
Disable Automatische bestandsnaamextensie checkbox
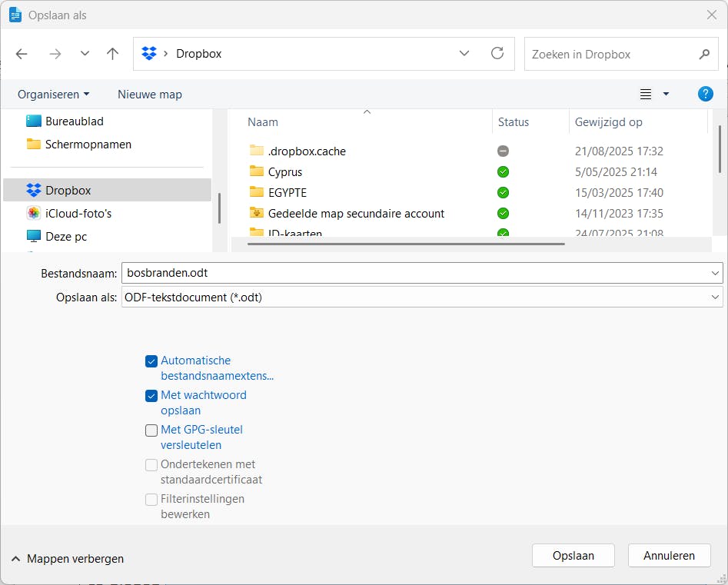151,361
